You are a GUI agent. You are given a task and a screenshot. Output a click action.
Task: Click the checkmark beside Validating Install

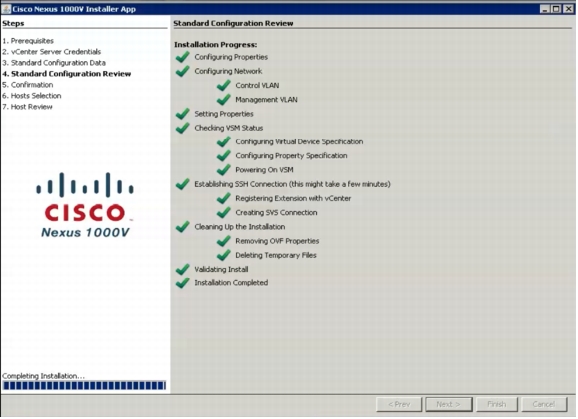(182, 269)
